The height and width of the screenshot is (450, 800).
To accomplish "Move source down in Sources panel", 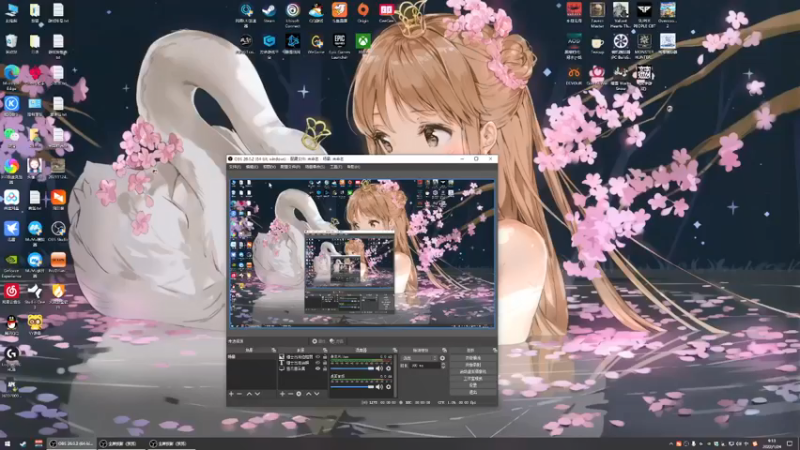I will tap(316, 394).
